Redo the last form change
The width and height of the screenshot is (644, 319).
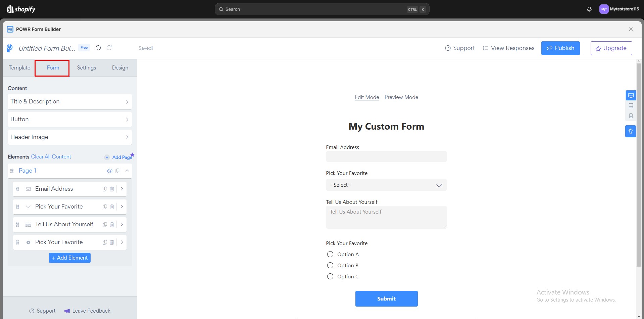109,48
